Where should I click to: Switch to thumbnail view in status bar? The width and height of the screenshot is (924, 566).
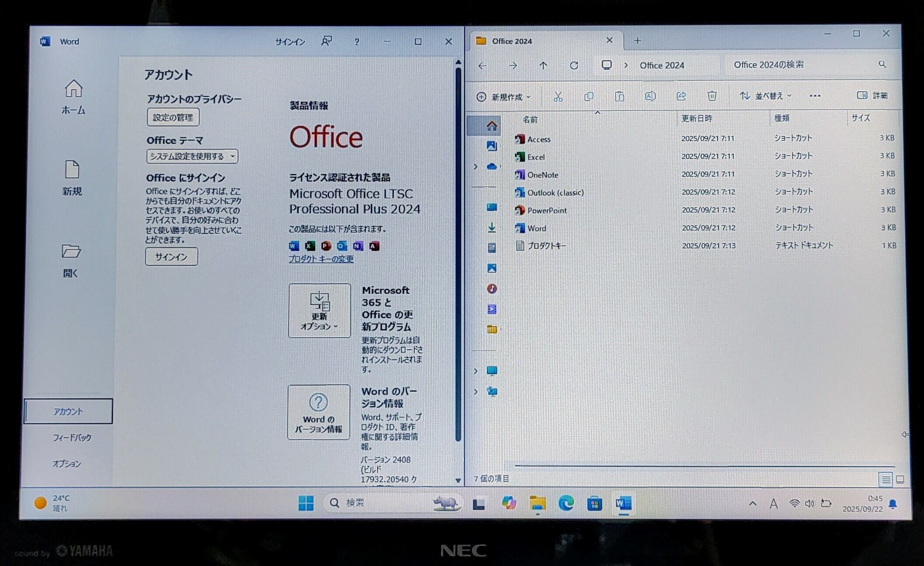[900, 479]
